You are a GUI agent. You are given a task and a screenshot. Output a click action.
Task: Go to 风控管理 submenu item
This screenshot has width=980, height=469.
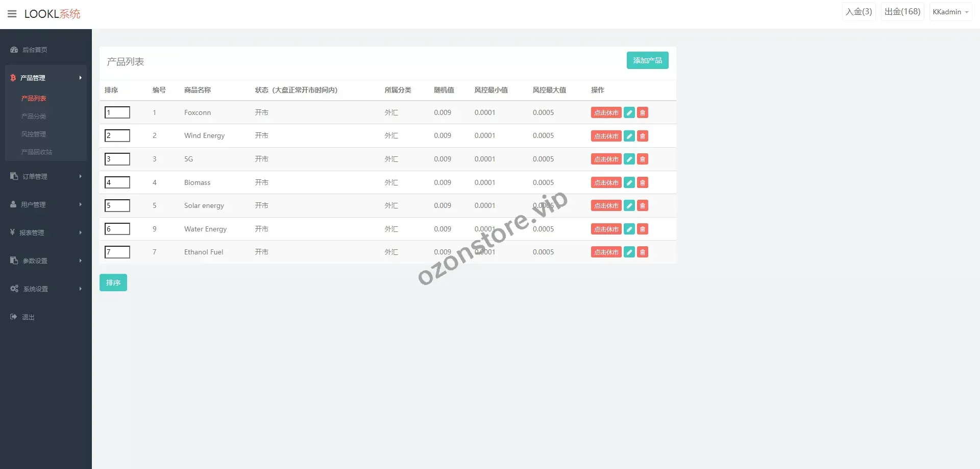pyautogui.click(x=34, y=134)
